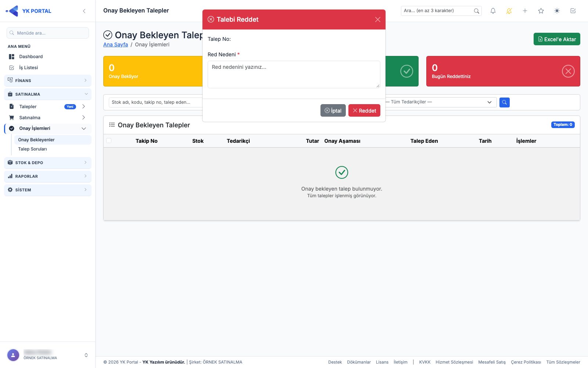Open the task checklist icon in top bar
The image size is (588, 368).
click(573, 11)
